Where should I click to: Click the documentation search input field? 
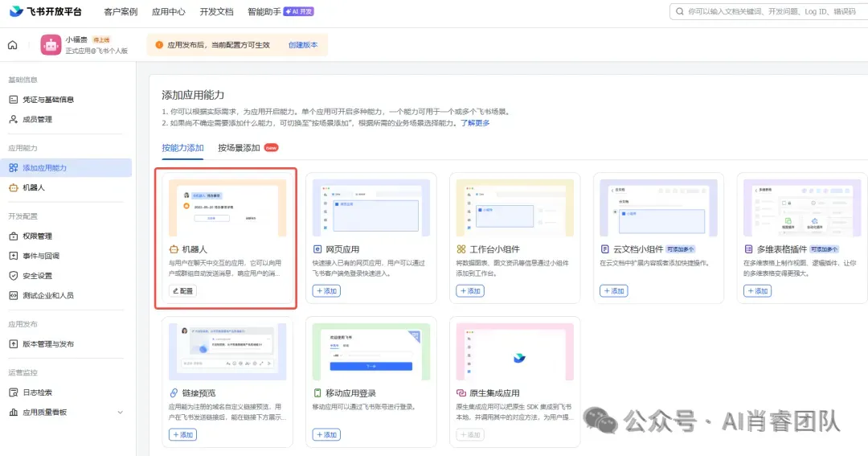[x=771, y=11]
